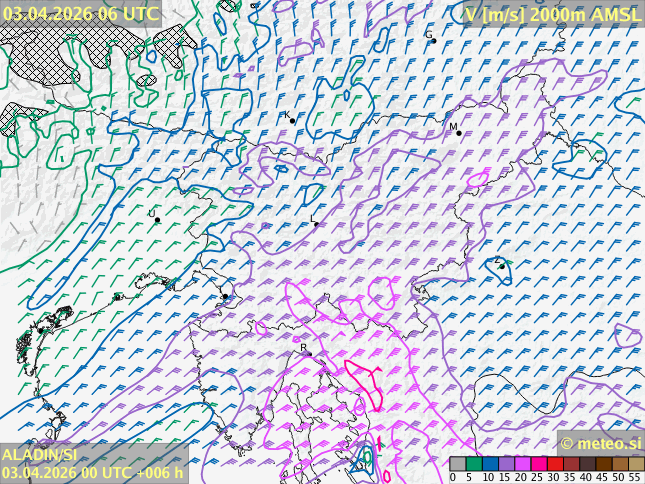
Task: Click the gray 0 m/s legend swatch
Action: click(x=457, y=464)
